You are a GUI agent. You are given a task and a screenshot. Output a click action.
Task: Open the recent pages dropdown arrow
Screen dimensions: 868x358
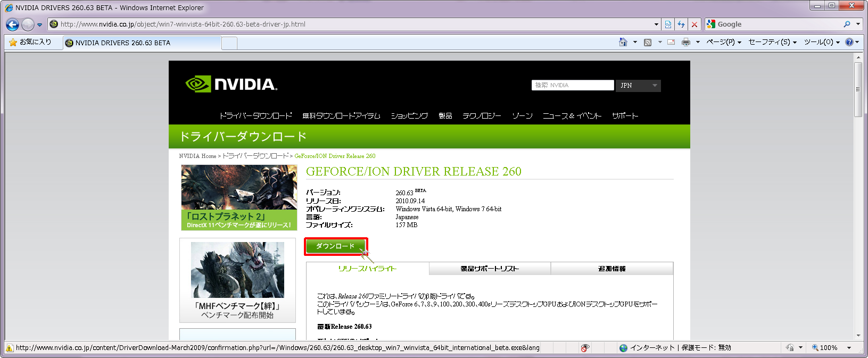tap(39, 24)
